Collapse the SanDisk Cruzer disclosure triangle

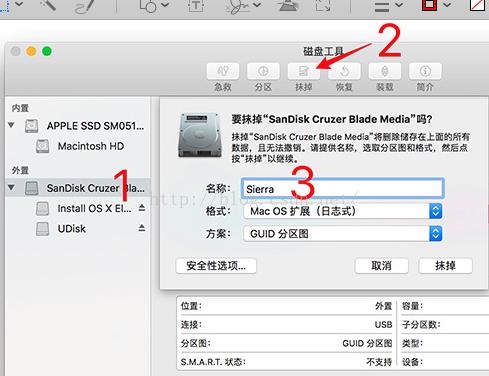coord(11,187)
